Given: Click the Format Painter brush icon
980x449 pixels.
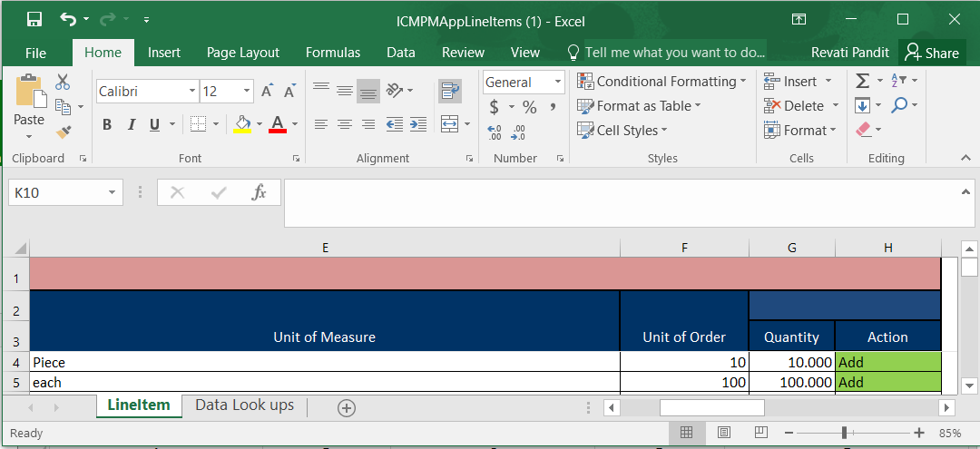Looking at the screenshot, I should [x=64, y=132].
